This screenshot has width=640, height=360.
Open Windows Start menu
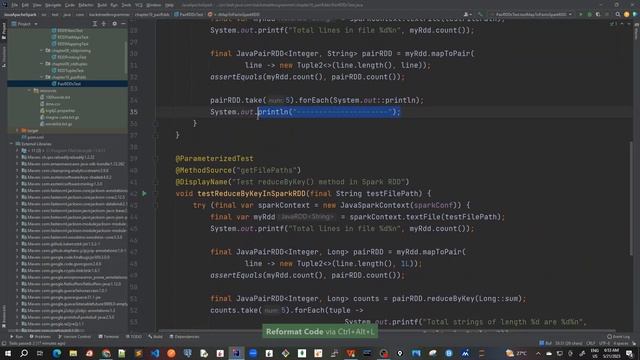[8, 353]
